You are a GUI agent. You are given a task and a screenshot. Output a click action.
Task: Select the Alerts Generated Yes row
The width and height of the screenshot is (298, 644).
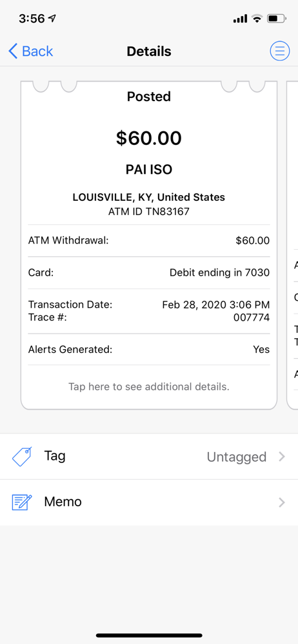click(x=148, y=350)
